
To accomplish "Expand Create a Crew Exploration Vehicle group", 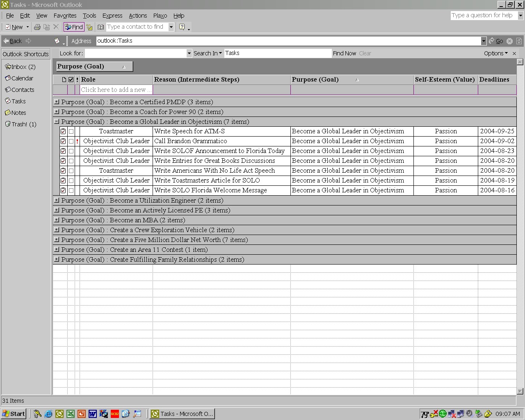I will (57, 230).
